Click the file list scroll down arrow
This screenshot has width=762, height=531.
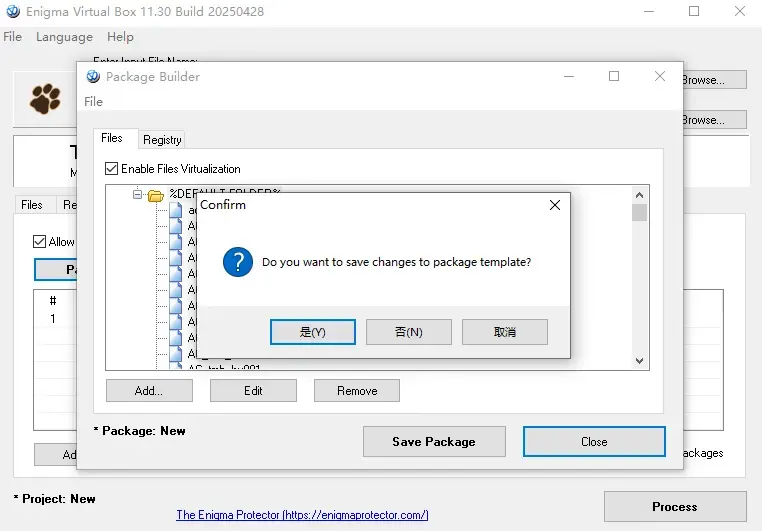[640, 360]
